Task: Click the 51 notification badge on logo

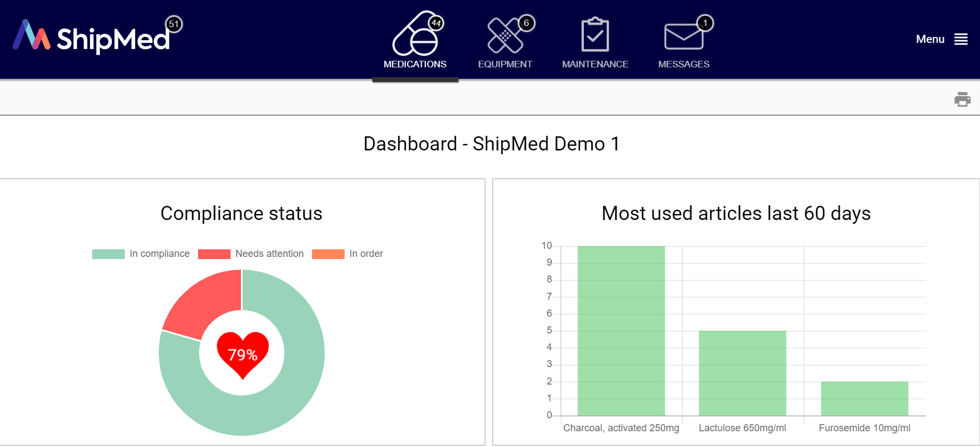Action: [174, 24]
